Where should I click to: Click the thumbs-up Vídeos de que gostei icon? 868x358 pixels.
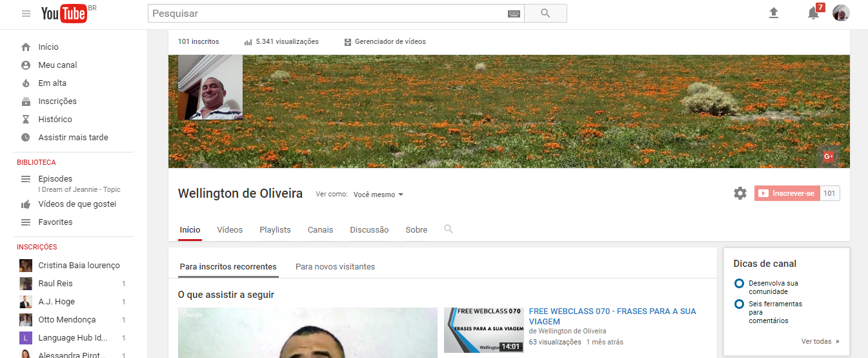(x=26, y=204)
